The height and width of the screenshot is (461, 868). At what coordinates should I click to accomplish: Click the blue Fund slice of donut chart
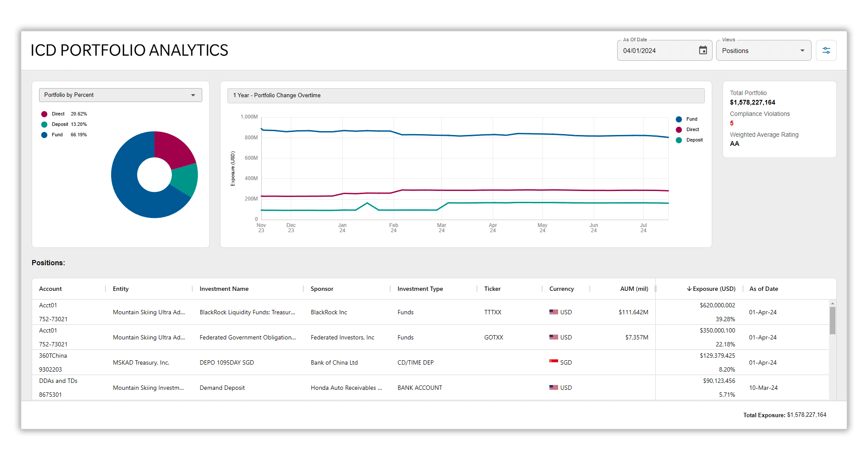tap(130, 195)
